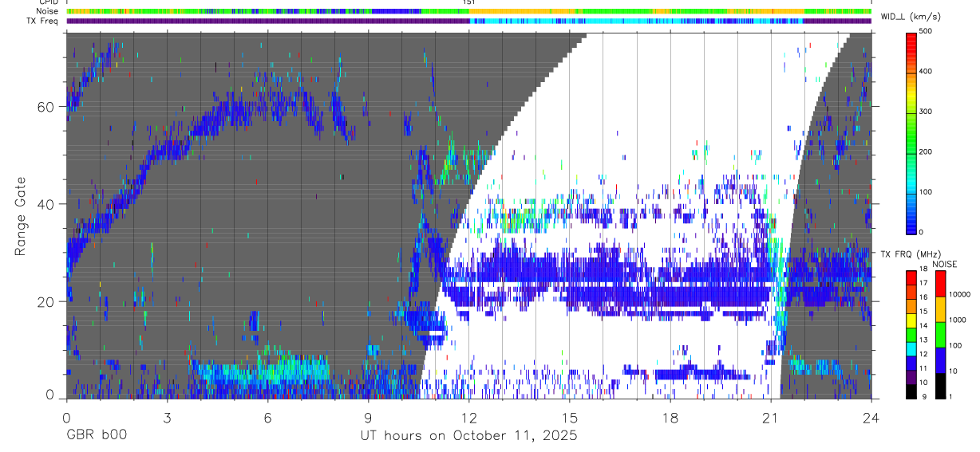Click the 1000 tick on NOISE legend
Image resolution: width=980 pixels, height=452 pixels.
[x=958, y=320]
